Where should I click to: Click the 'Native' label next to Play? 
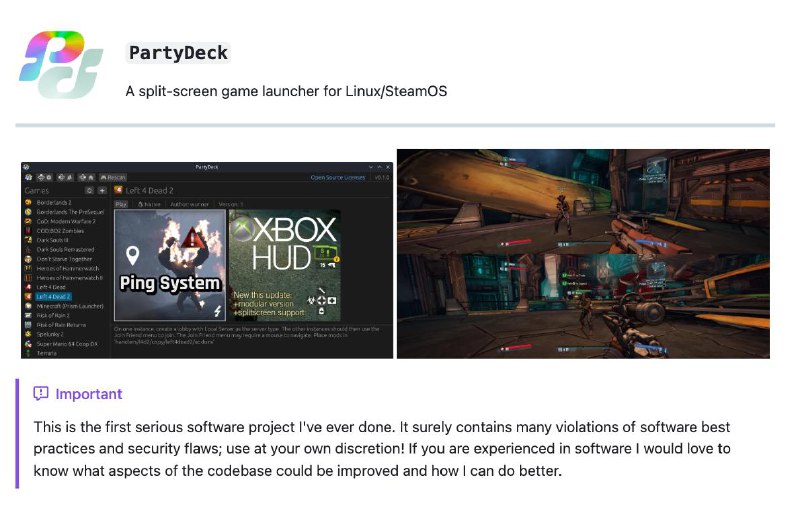(x=149, y=204)
